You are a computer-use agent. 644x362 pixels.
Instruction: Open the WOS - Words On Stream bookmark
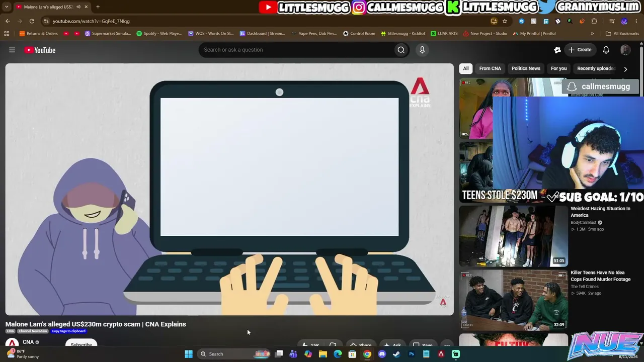tap(211, 34)
